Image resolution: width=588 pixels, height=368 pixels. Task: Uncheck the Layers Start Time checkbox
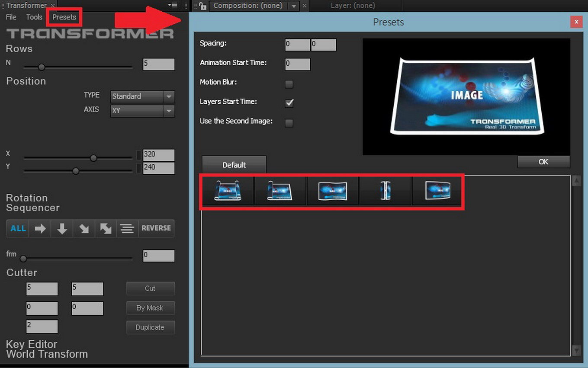point(289,103)
